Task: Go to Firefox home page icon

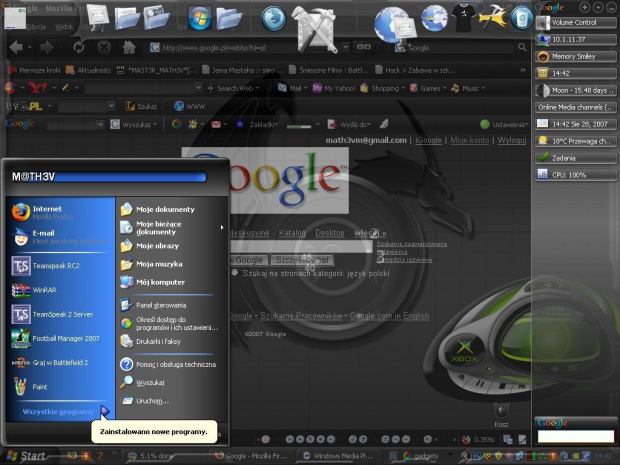Action: tap(129, 48)
